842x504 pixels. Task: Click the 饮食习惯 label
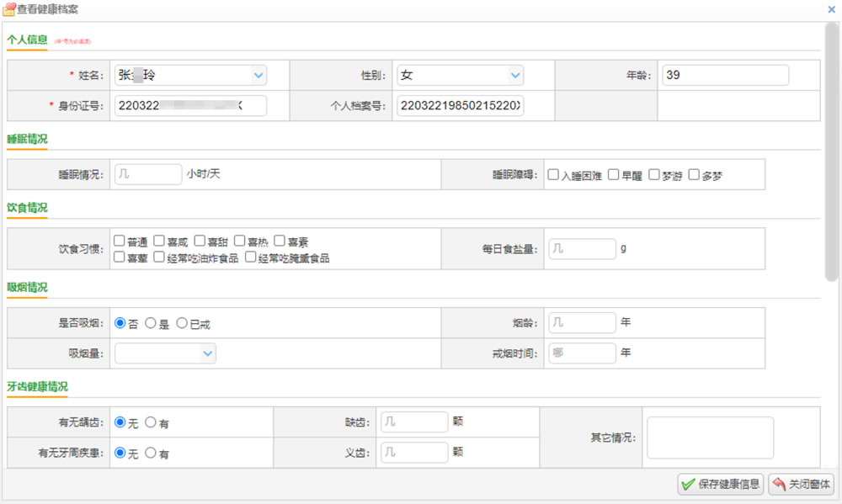[x=81, y=249]
